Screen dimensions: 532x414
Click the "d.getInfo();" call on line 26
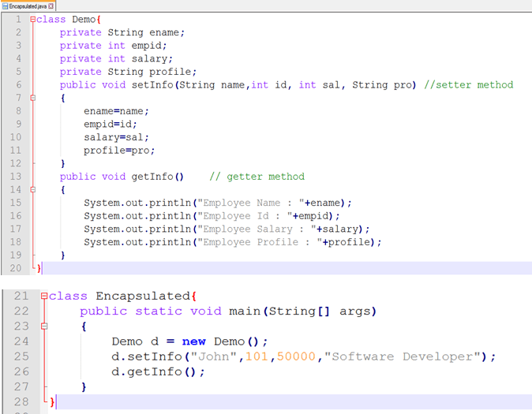click(159, 371)
